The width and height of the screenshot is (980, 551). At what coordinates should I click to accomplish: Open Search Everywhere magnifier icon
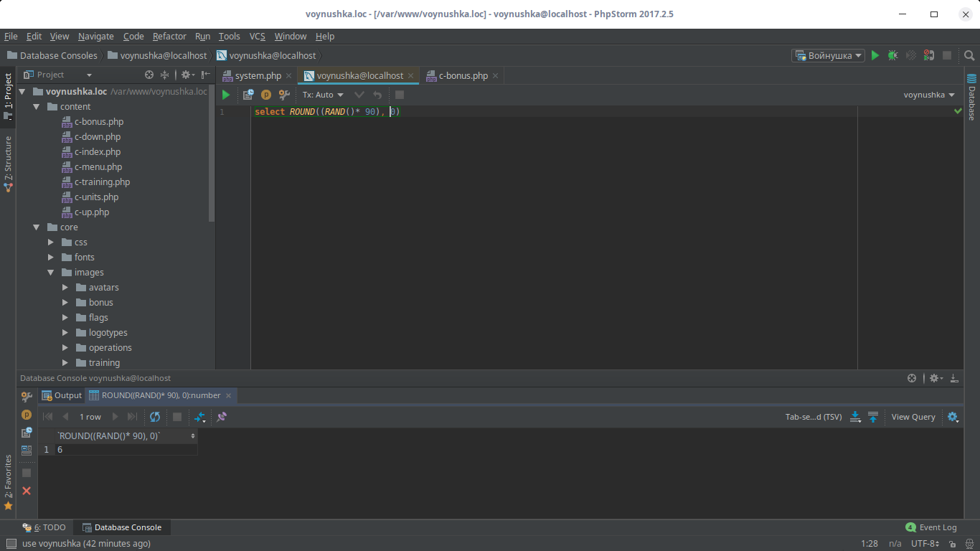pyautogui.click(x=969, y=55)
